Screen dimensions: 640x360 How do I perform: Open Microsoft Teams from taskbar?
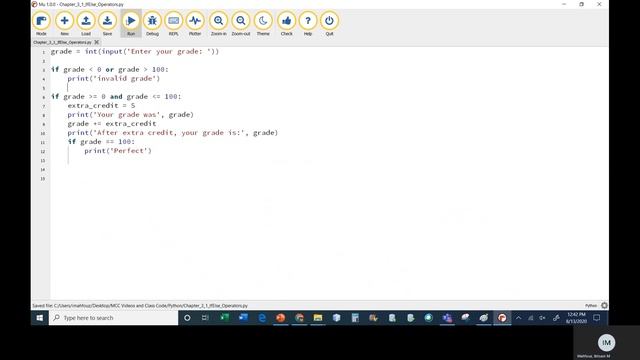[x=447, y=318]
